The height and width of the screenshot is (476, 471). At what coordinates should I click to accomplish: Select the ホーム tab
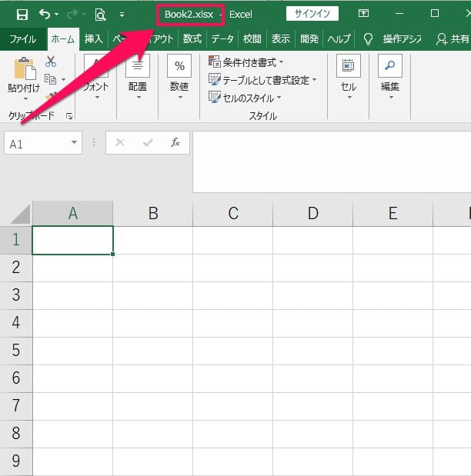pos(63,39)
